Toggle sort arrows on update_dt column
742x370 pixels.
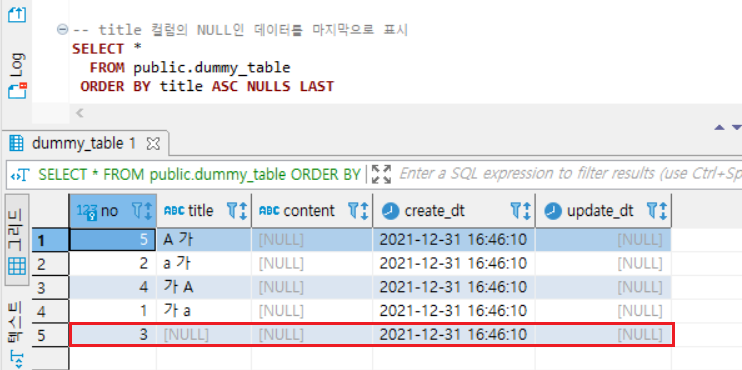[x=662, y=211]
